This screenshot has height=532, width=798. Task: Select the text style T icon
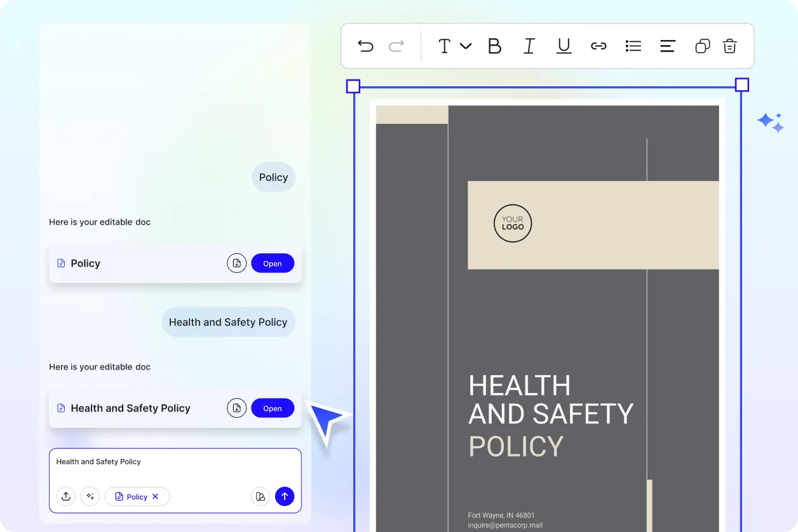coord(445,46)
